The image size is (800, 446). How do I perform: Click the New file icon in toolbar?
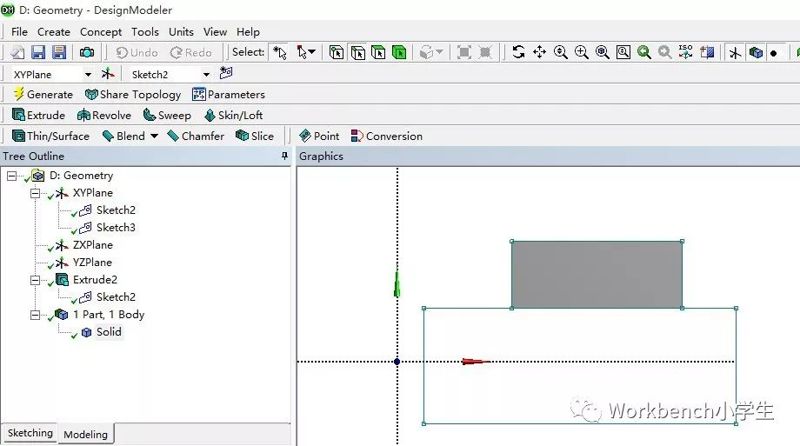pos(17,52)
